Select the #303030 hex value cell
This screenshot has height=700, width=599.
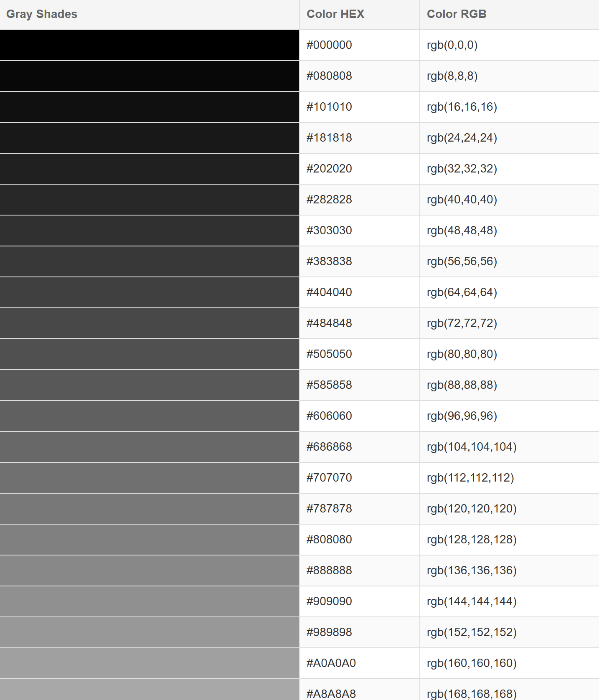[329, 231]
